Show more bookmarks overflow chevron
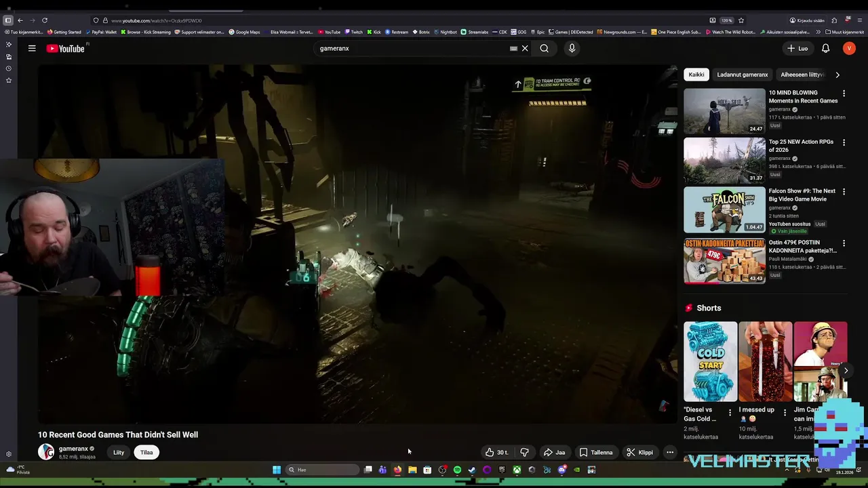The width and height of the screenshot is (868, 488). (818, 32)
